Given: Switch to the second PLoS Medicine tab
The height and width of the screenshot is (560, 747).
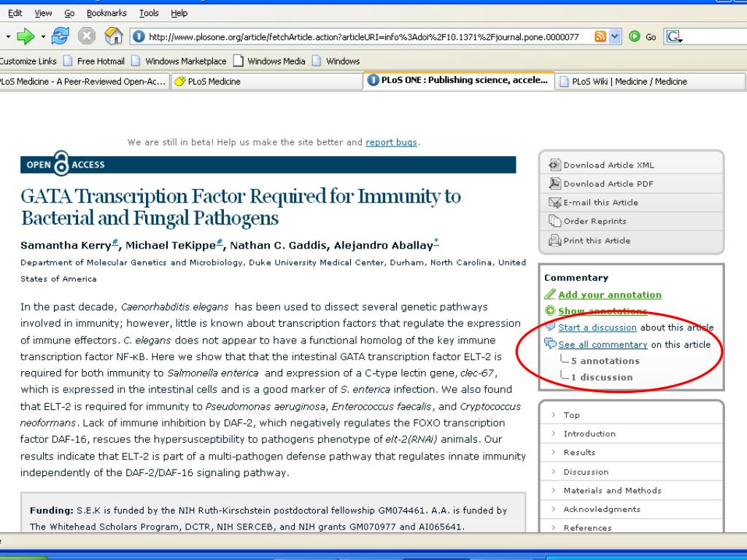Looking at the screenshot, I should [x=266, y=82].
